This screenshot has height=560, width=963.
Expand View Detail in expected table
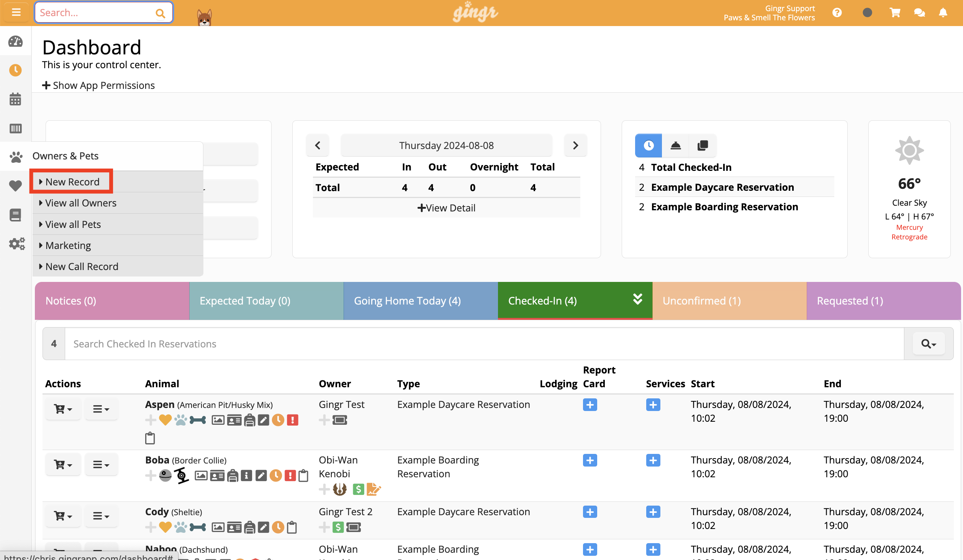[446, 208]
